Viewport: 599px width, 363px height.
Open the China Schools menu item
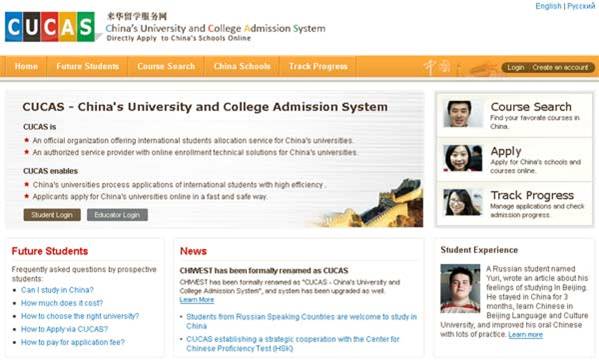242,66
